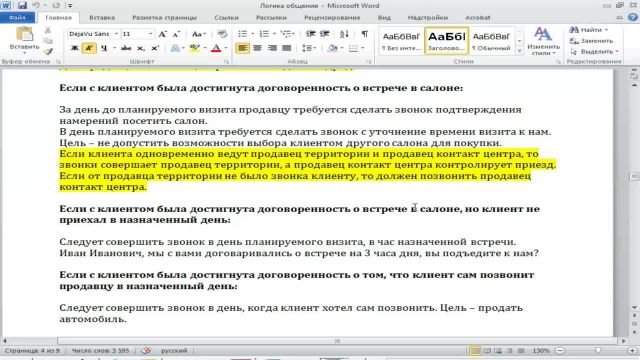The width and height of the screenshot is (640, 360).
Task: Cut selection with the scissors icon
Action: 48,30
